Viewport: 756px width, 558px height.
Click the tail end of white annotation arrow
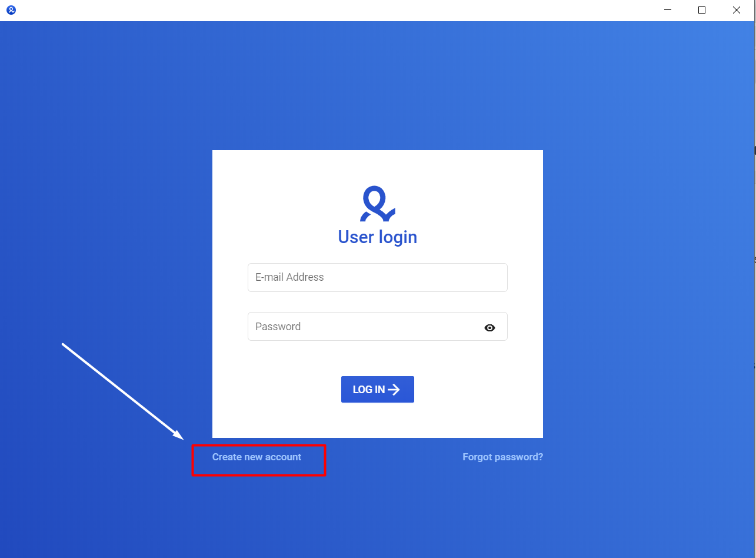point(64,344)
